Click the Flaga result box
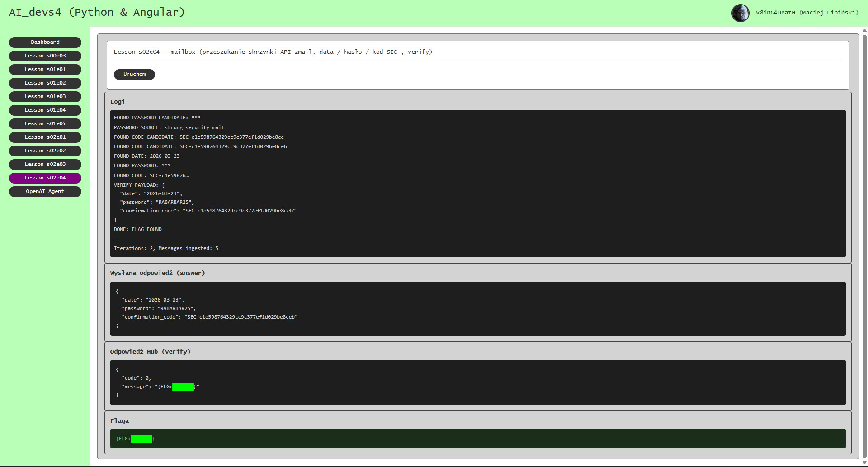This screenshot has width=868, height=467. click(x=477, y=439)
